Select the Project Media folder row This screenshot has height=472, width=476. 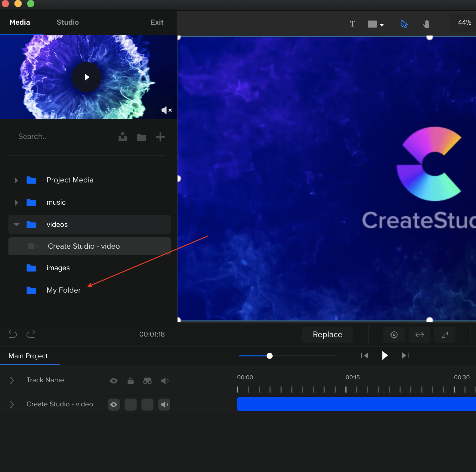click(x=90, y=180)
